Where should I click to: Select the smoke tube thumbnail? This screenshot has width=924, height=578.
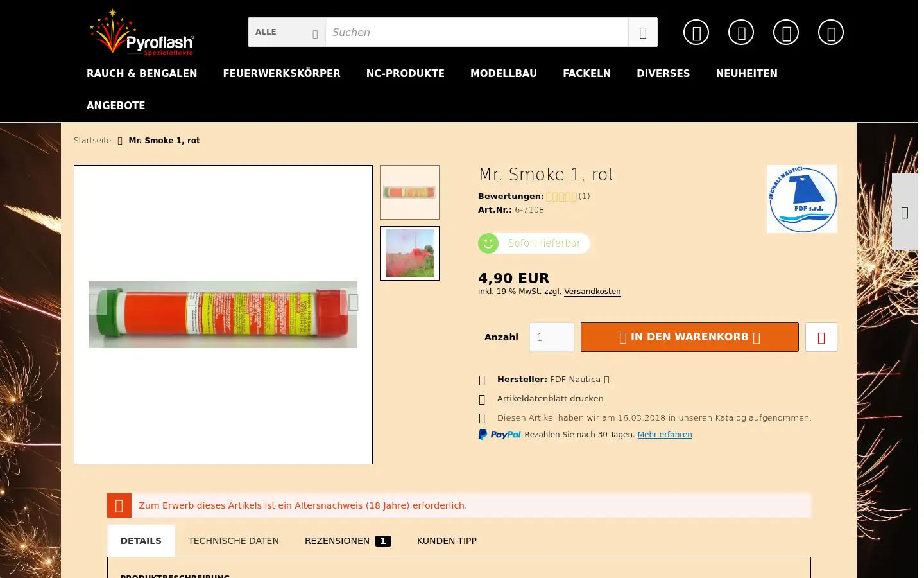[409, 192]
